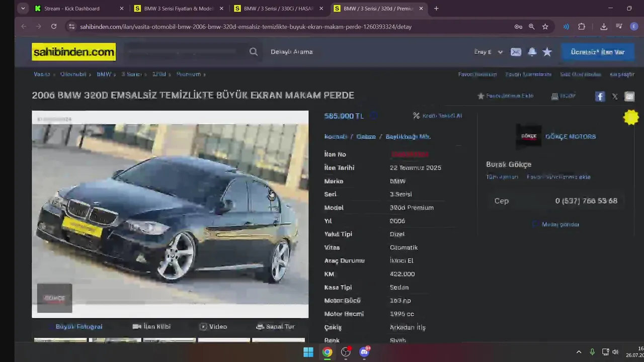644x362 pixels.
Task: Share listing on X
Action: point(615,97)
